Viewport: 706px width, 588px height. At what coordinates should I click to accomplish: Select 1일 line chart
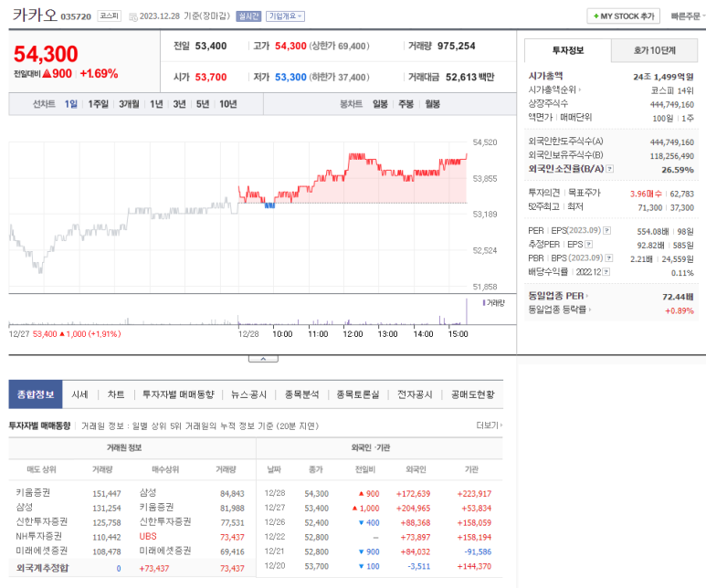click(70, 104)
